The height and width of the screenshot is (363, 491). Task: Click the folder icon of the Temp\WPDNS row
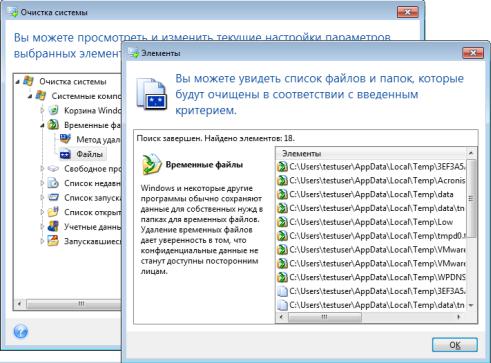click(282, 277)
